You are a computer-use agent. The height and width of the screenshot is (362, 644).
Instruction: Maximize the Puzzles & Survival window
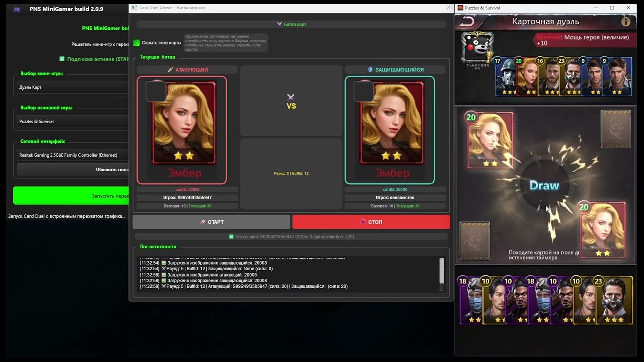612,8
